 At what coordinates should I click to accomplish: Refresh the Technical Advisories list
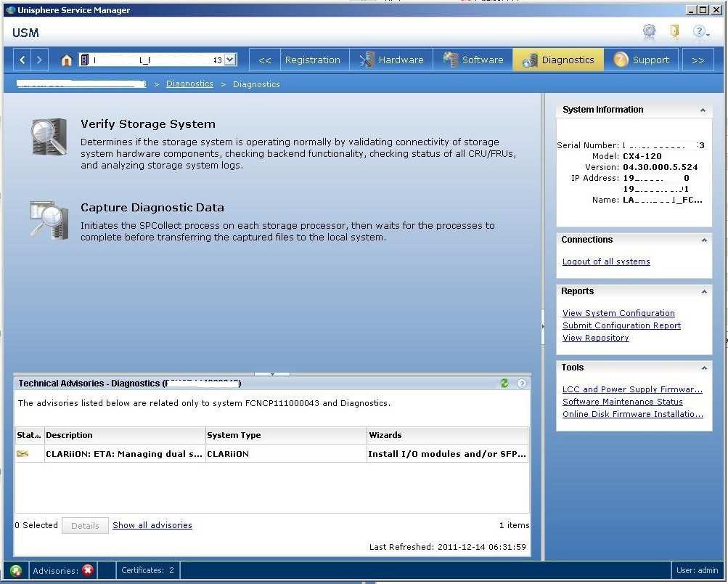pyautogui.click(x=504, y=384)
